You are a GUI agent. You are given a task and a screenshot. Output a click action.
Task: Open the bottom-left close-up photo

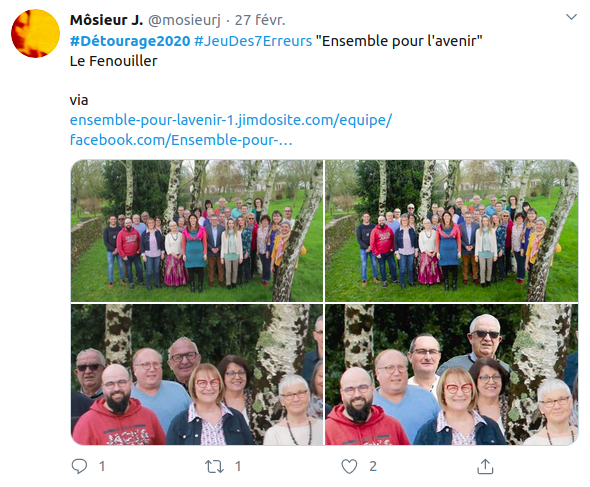(x=197, y=375)
